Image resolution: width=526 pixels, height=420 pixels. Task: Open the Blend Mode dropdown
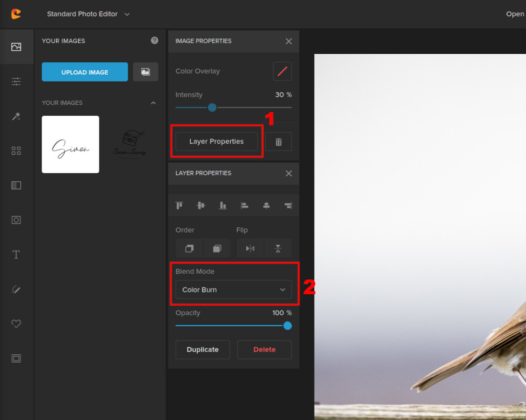click(x=233, y=289)
